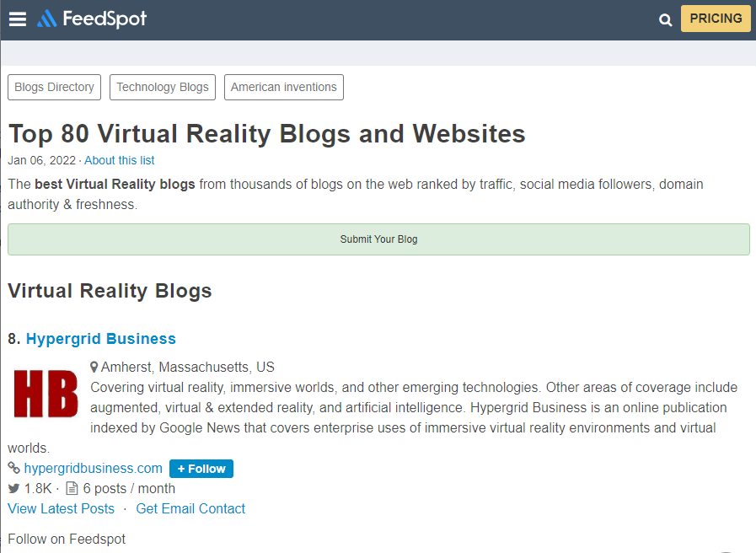Click the location pin icon by Amherst
The width and height of the screenshot is (756, 553).
pos(94,367)
